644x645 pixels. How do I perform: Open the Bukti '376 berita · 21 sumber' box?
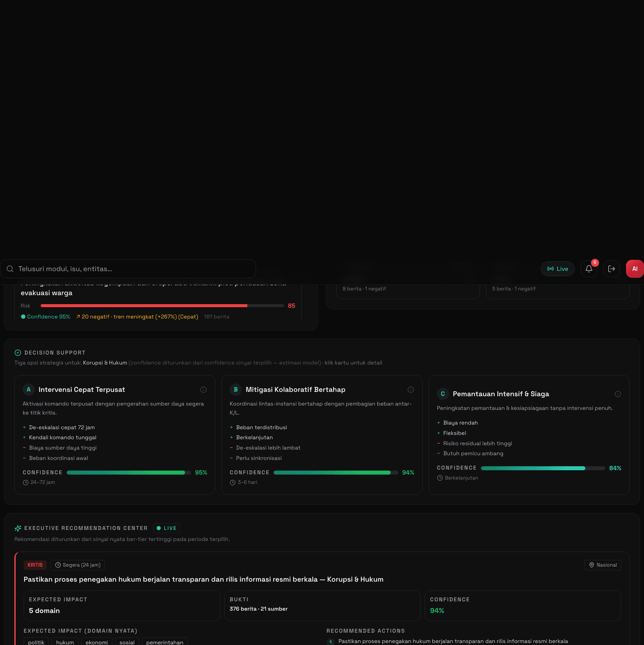click(x=322, y=606)
